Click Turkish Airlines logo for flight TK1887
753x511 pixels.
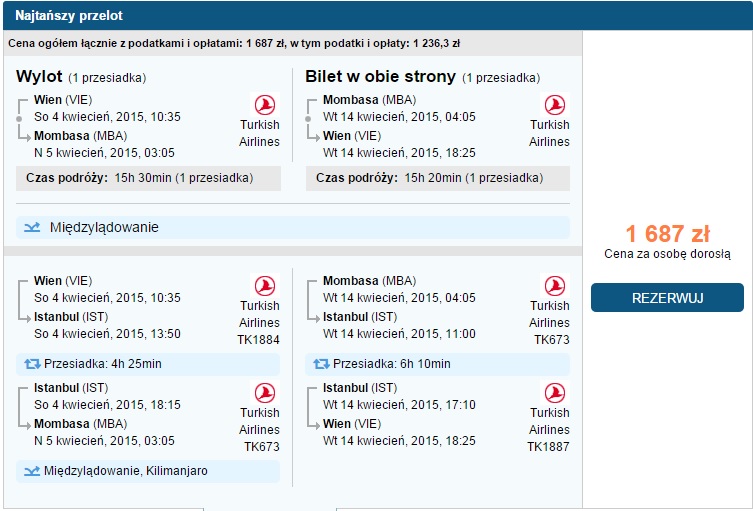point(555,393)
